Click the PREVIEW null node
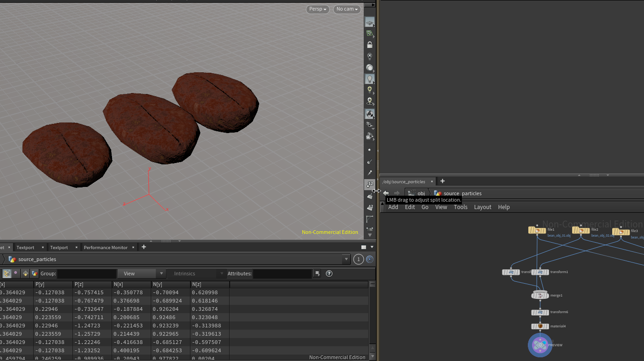Viewport: 644px width, 361px height. (540, 345)
